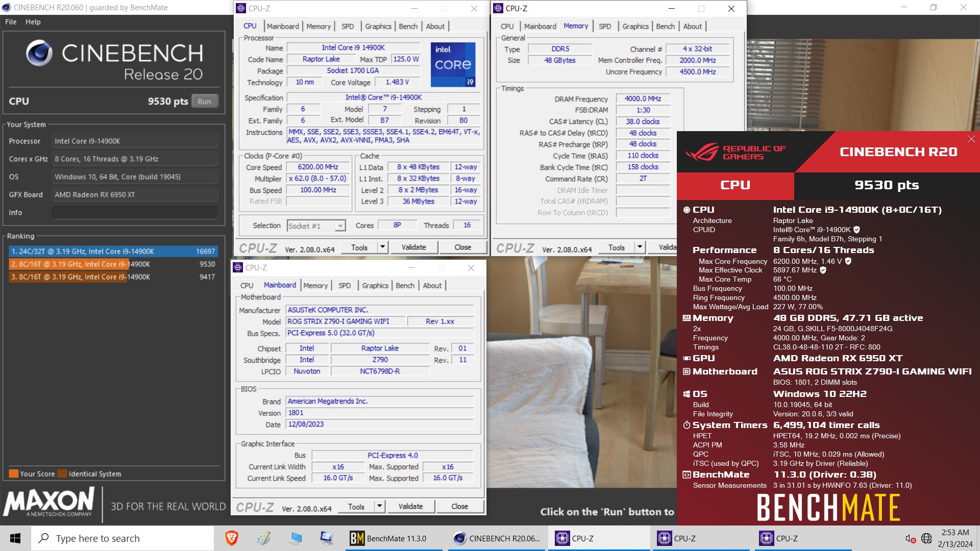The width and height of the screenshot is (980, 551).
Task: Close the BenchMate result overlay with X
Action: tap(971, 139)
